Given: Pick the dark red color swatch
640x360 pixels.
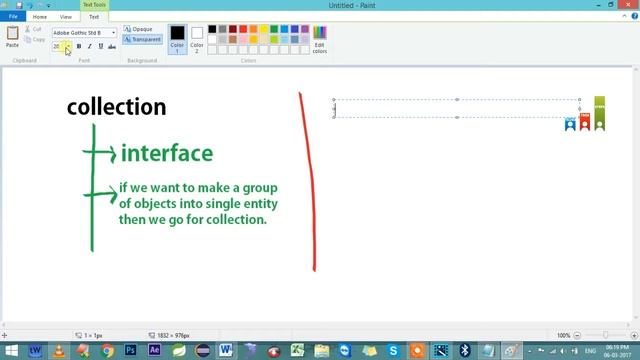Looking at the screenshot, I should (x=233, y=29).
